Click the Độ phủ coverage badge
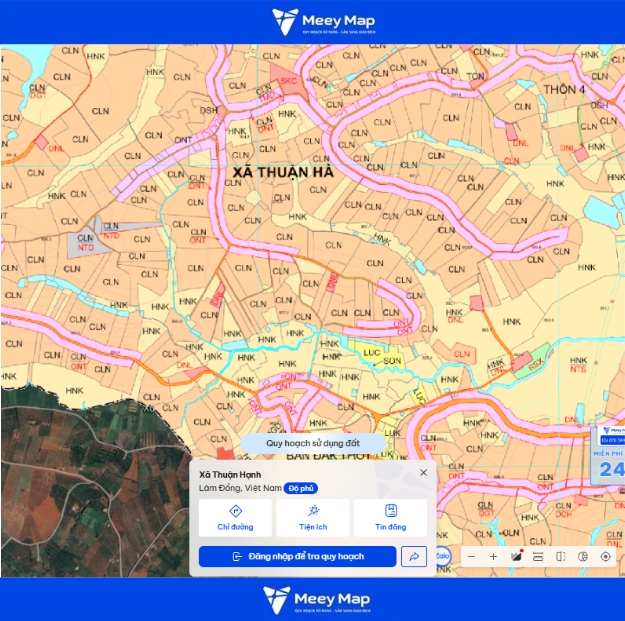 [301, 489]
